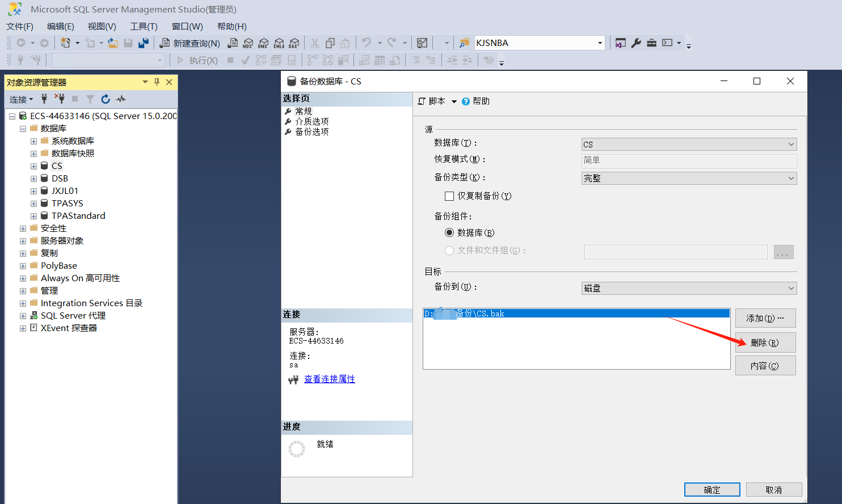Open the File (文件) menu

point(20,27)
